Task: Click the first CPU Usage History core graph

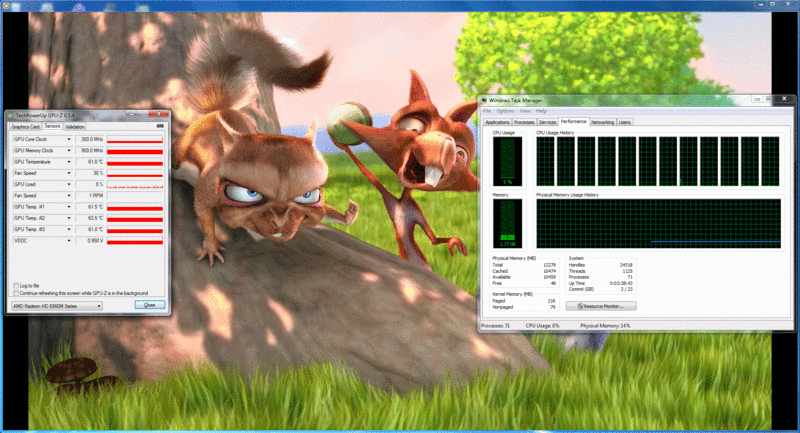Action: point(545,161)
